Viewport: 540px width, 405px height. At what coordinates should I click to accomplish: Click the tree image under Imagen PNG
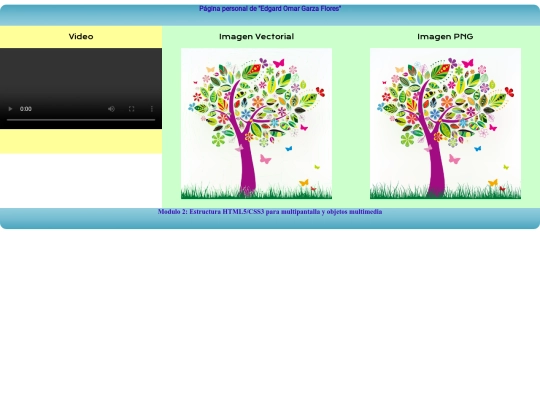click(x=445, y=123)
